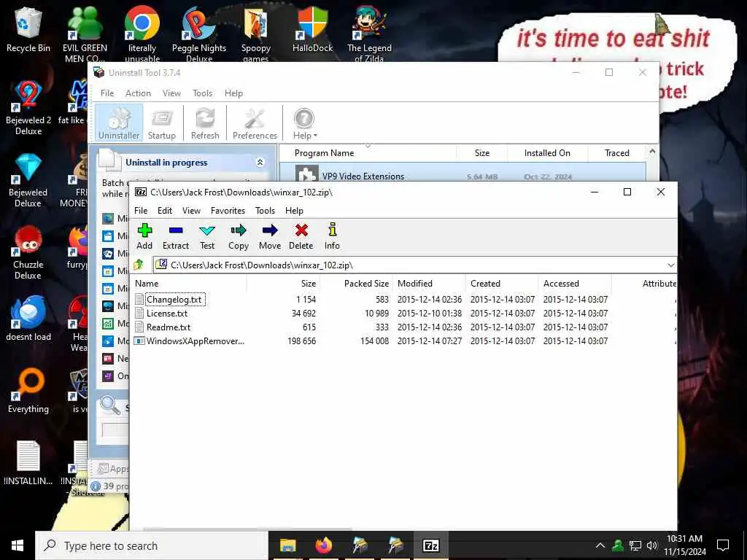The height and width of the screenshot is (560, 747).
Task: Go up one folder level in 7-Zip
Action: click(139, 265)
